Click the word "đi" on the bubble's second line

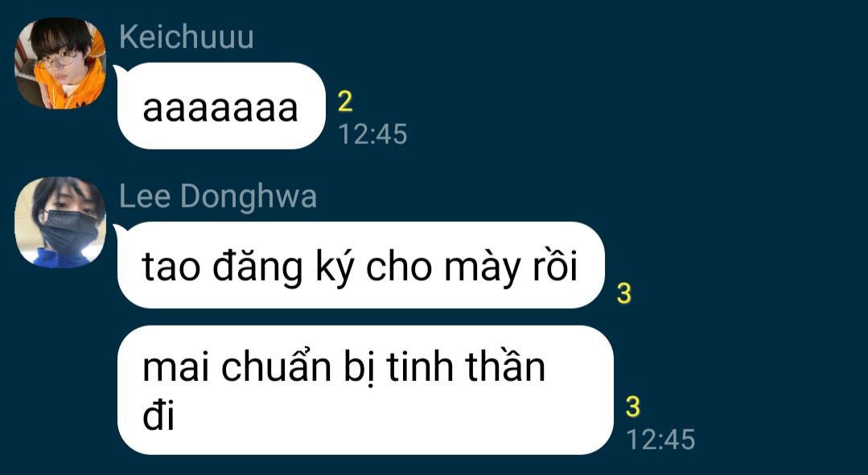point(158,414)
